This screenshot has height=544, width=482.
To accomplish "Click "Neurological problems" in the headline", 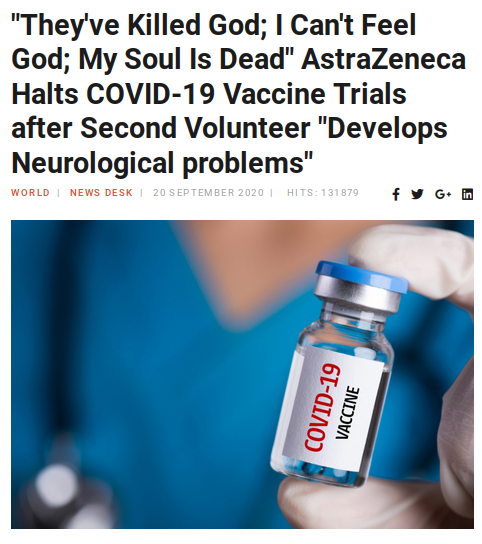I will (162, 162).
